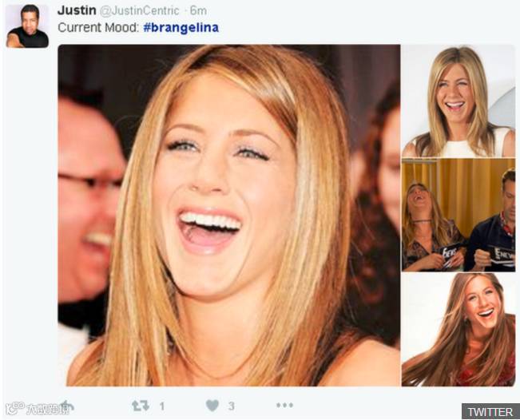The image size is (520, 420).
Task: Click the reply arrow icon
Action: pos(66,406)
